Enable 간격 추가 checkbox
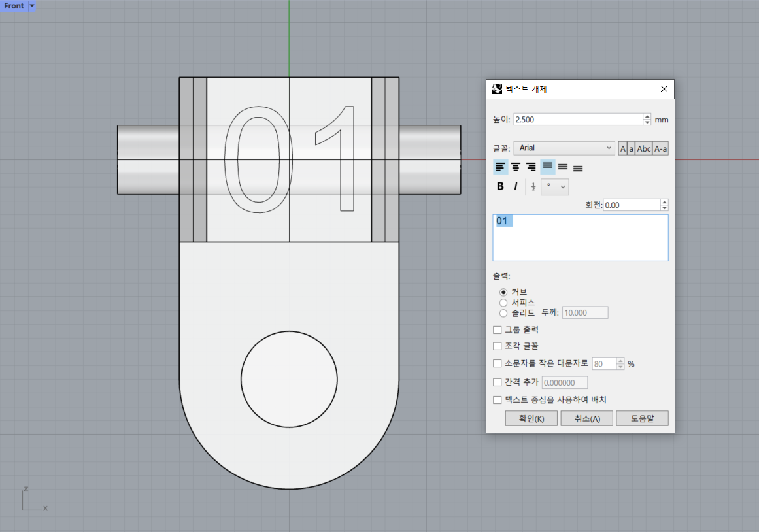 pyautogui.click(x=497, y=382)
